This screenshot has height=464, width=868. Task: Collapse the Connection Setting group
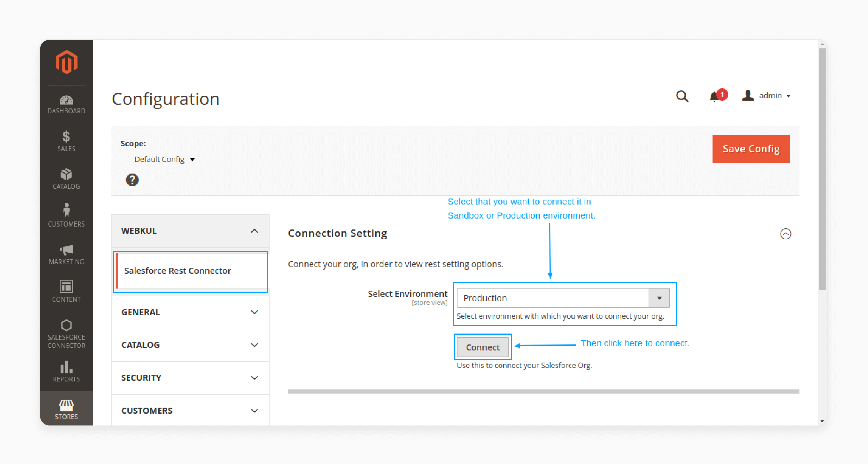tap(785, 234)
